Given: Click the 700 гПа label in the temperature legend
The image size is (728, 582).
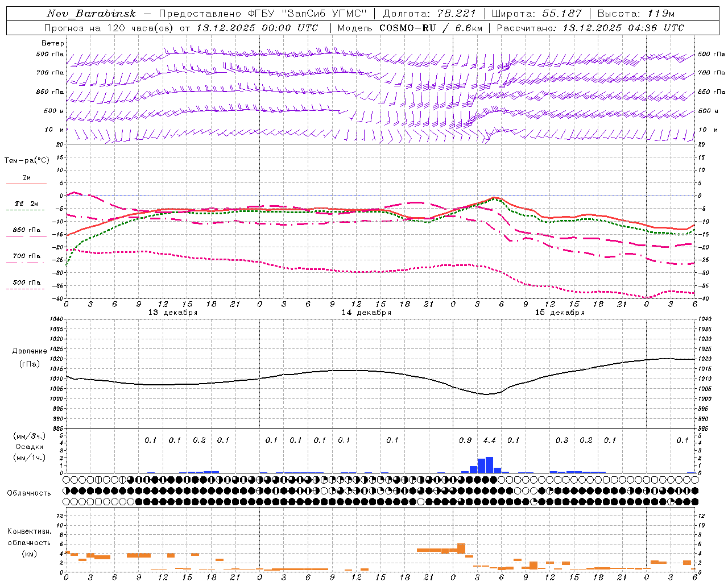Looking at the screenshot, I should 27,256.
